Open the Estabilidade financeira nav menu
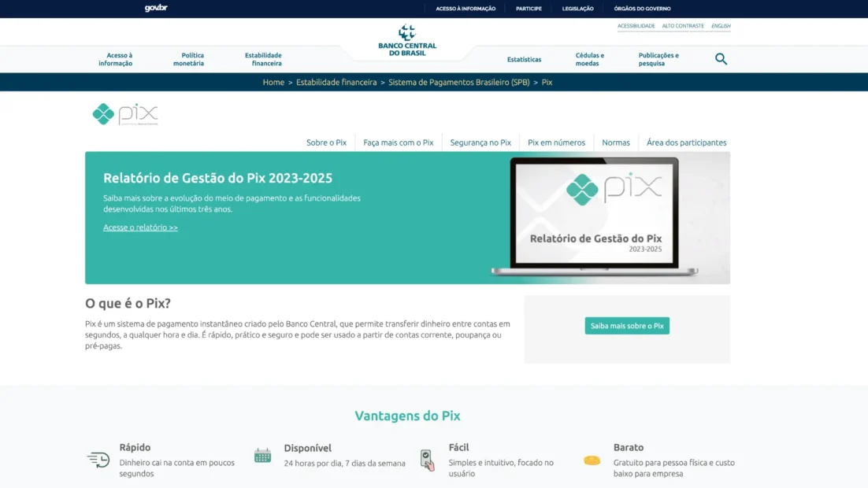Viewport: 868px width, 488px height. coord(264,59)
